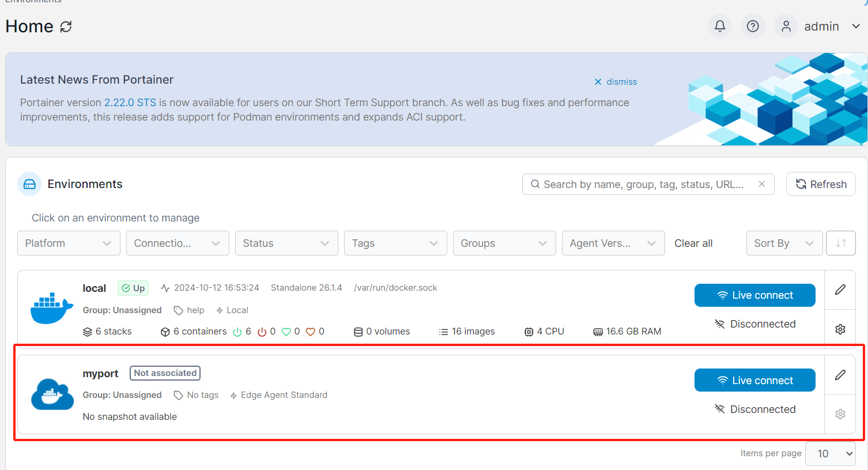The image size is (868, 470).
Task: Click the orange unhealthy heart icon
Action: click(x=311, y=332)
